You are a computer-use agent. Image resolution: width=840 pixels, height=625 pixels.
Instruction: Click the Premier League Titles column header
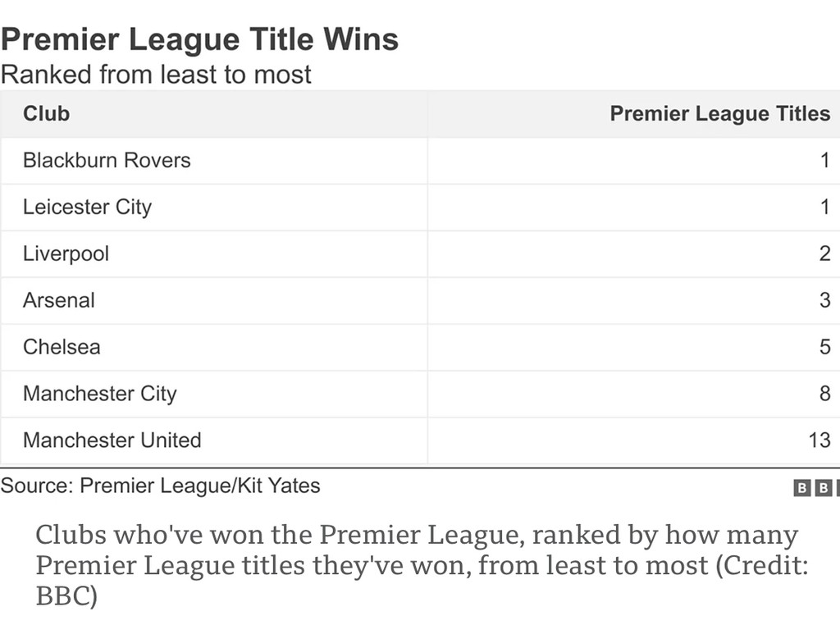point(719,113)
